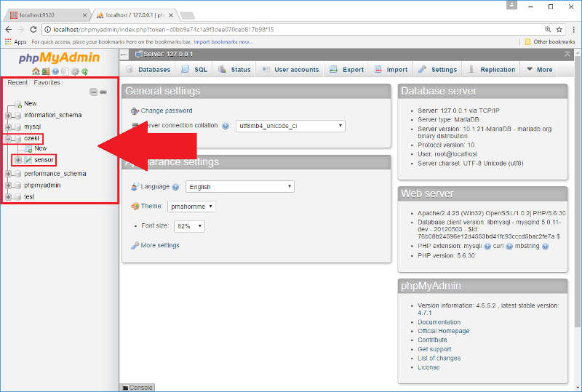The height and width of the screenshot is (392, 582).
Task: Open Chrome three-dot menu
Action: tap(574, 29)
